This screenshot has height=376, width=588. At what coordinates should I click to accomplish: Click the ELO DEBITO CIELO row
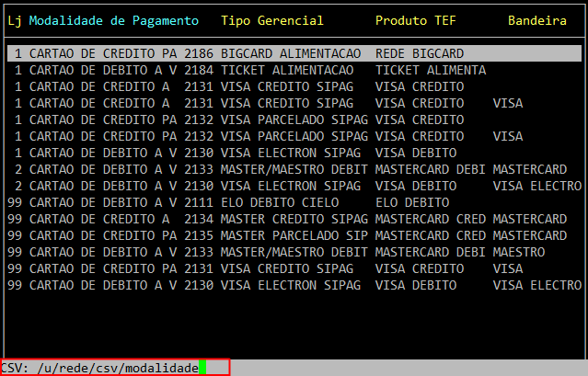point(294,203)
